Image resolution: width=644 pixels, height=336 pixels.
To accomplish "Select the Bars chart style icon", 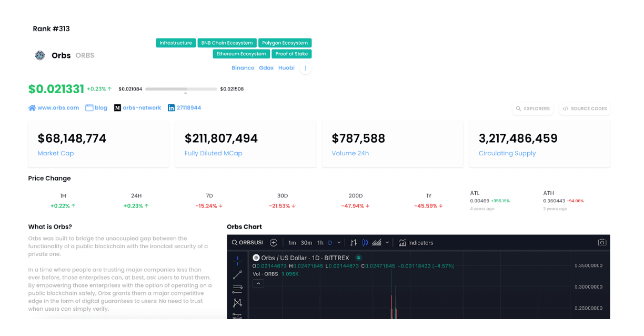I will click(x=354, y=243).
